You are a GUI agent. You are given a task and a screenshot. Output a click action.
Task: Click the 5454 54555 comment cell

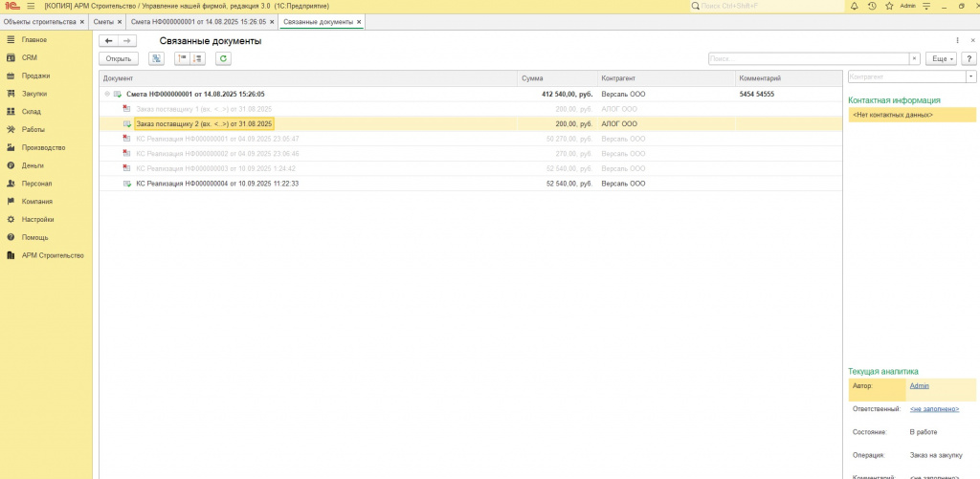pos(789,95)
